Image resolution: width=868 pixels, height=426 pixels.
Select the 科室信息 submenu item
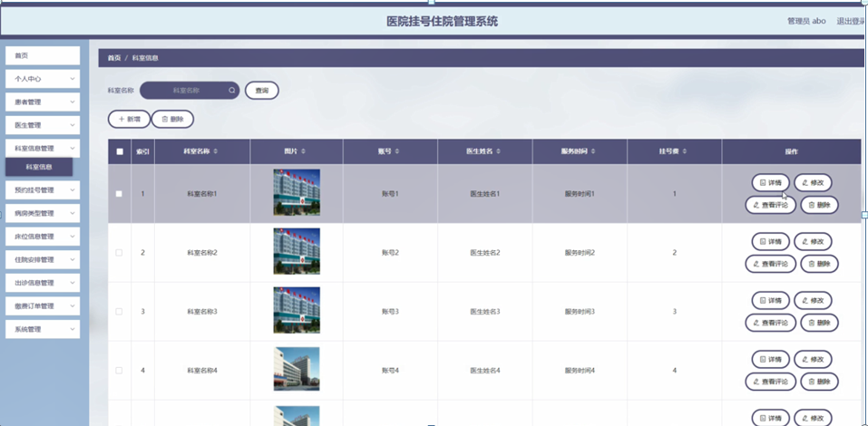(x=39, y=167)
